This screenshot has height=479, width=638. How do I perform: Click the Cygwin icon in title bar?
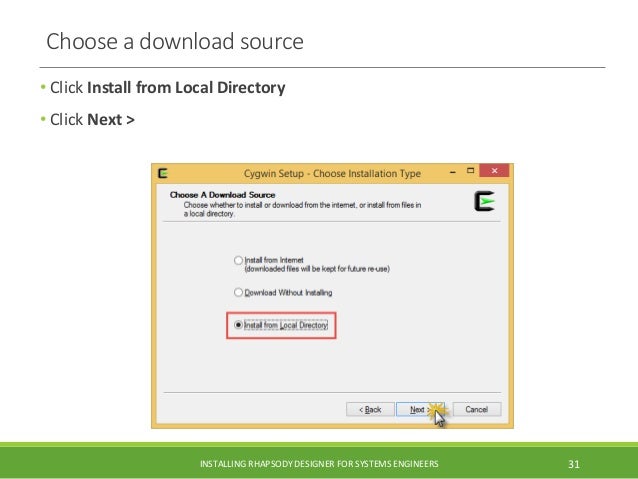click(163, 173)
